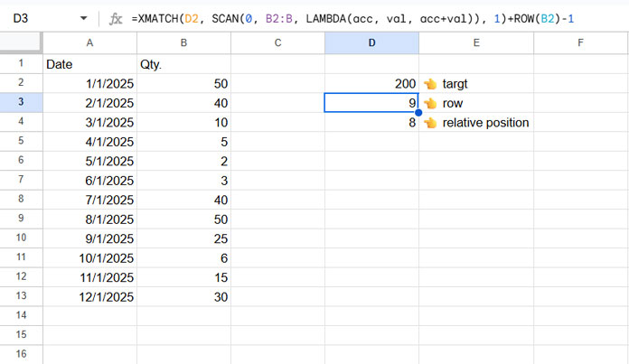Select column D header
629x364 pixels.
click(371, 42)
